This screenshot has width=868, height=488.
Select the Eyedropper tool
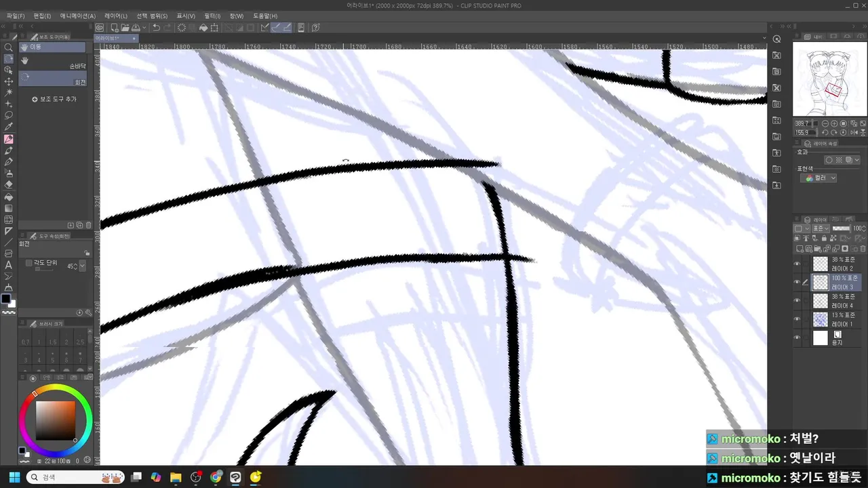pos(9,127)
